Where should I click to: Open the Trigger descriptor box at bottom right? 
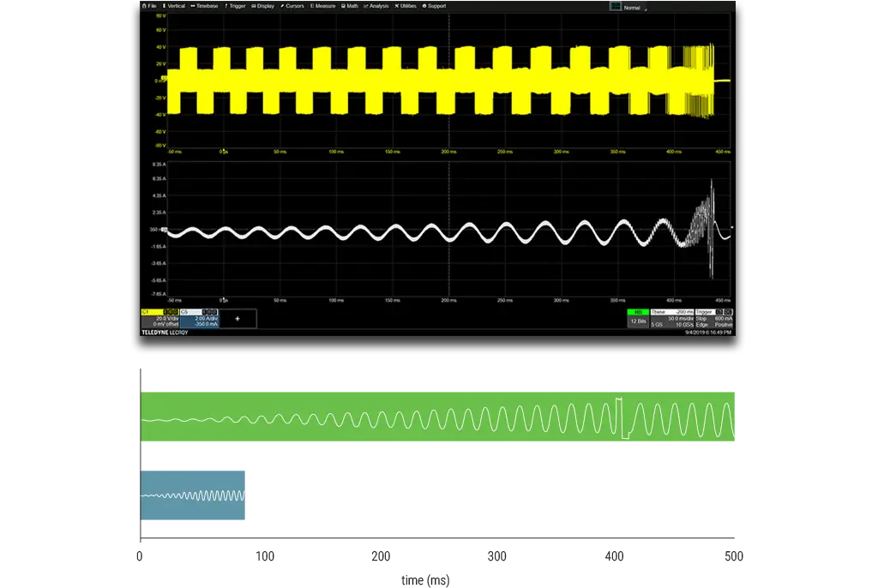pyautogui.click(x=714, y=318)
